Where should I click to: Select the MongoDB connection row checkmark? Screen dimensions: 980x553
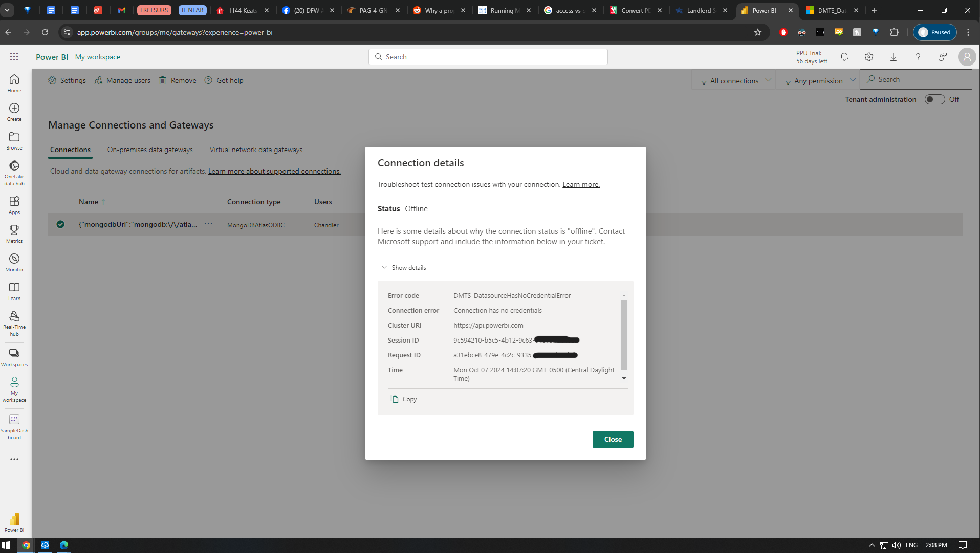pyautogui.click(x=60, y=224)
